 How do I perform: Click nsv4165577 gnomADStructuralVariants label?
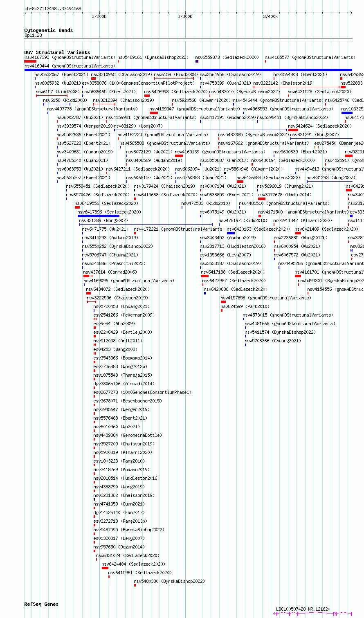coord(310,57)
